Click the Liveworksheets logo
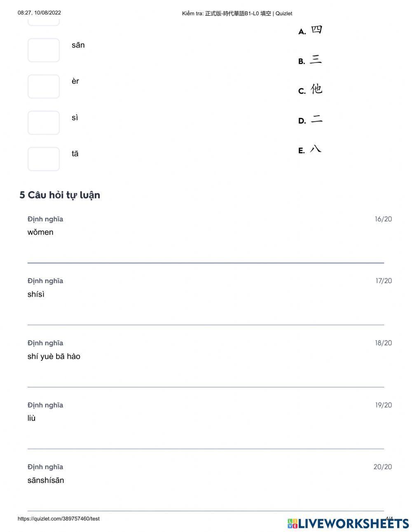The width and height of the screenshot is (412, 532). 348,523
